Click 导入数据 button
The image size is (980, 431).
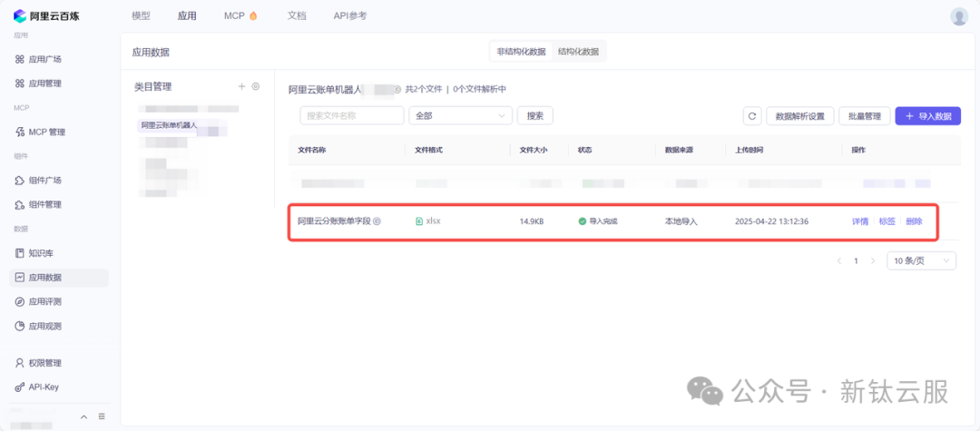coord(928,116)
